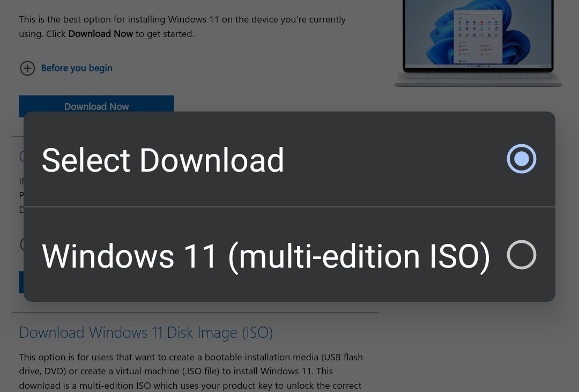
Task: Select the Windows 11 multi-edition ISO radio button
Action: pos(521,255)
